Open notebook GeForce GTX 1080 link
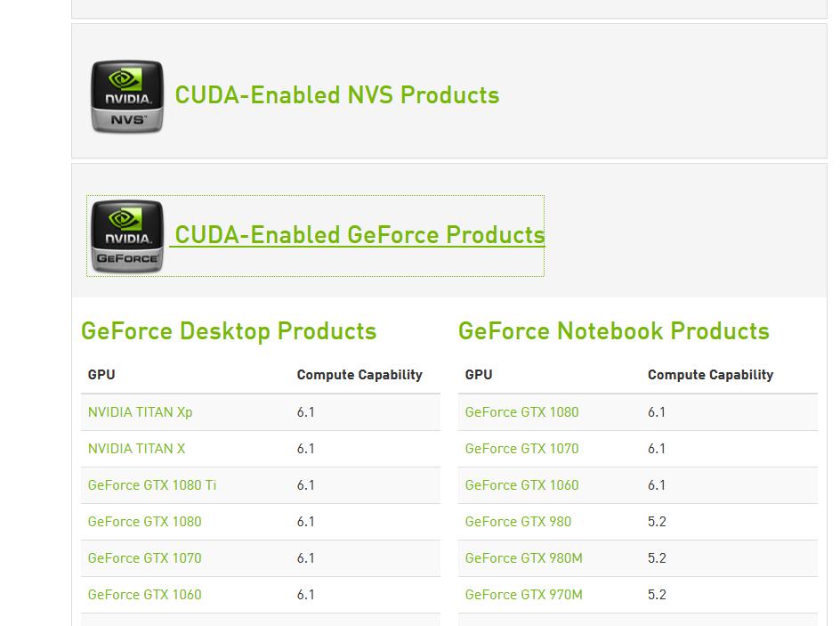The image size is (840, 626). click(521, 412)
